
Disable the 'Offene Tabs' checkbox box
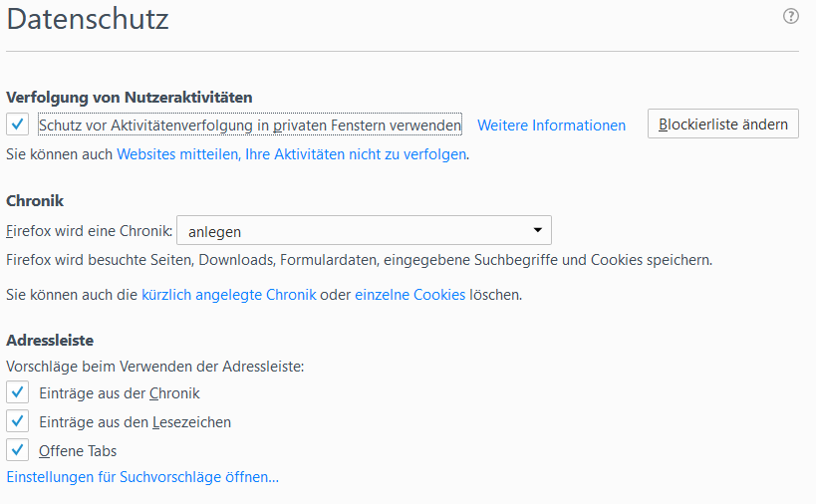pos(17,450)
